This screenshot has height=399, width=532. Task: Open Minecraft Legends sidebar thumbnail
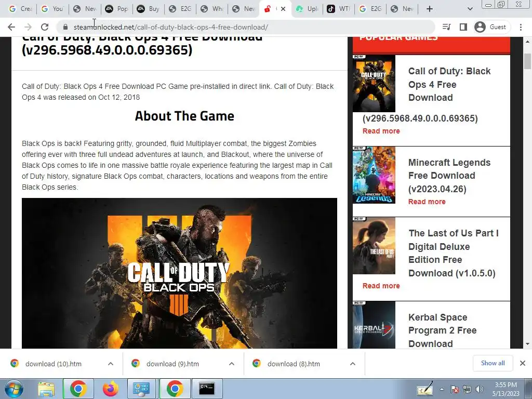(x=374, y=175)
